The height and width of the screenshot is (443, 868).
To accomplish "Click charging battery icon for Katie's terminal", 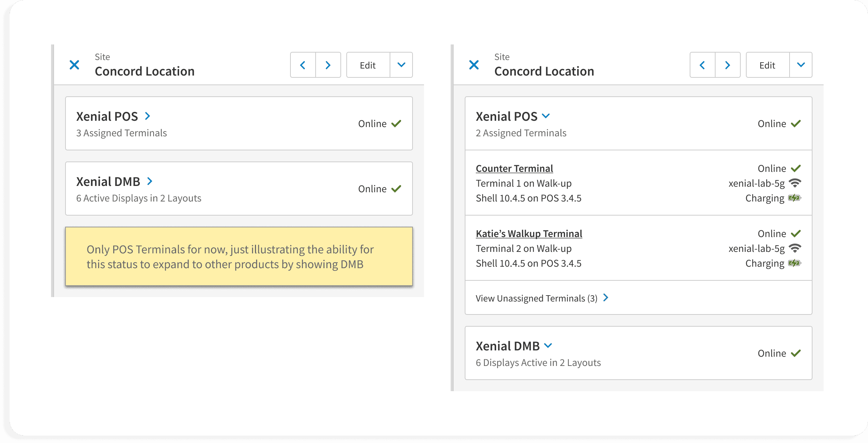I will point(794,263).
